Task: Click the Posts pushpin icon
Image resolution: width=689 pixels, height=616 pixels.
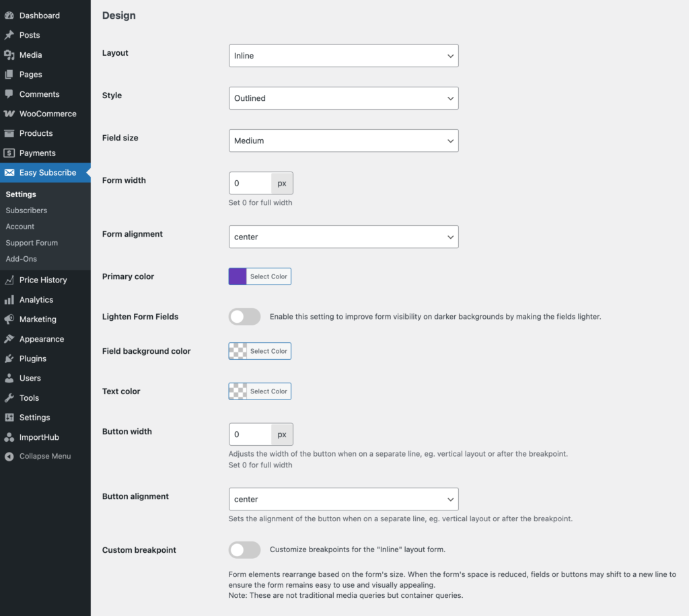Action: (x=9, y=35)
